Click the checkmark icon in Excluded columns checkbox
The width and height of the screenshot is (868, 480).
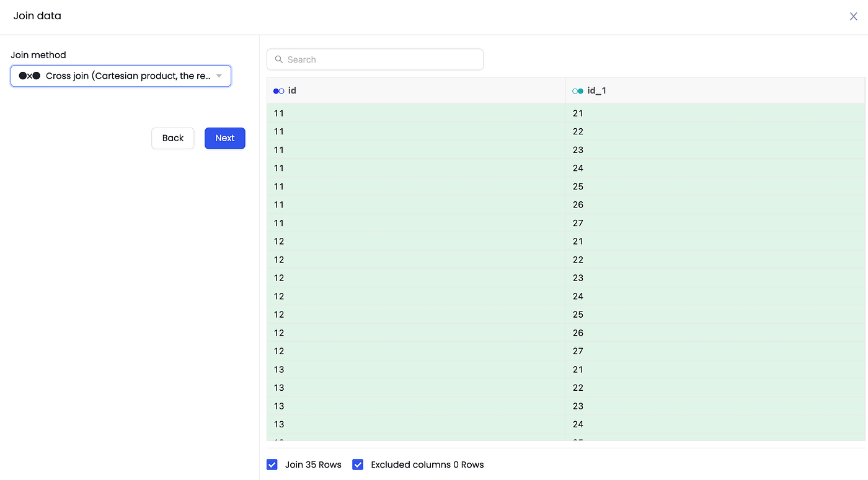coord(358,464)
